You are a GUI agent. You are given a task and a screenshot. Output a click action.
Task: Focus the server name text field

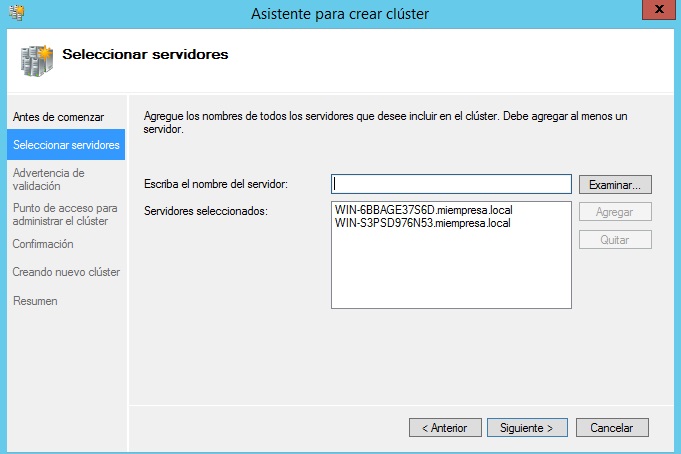tap(451, 184)
